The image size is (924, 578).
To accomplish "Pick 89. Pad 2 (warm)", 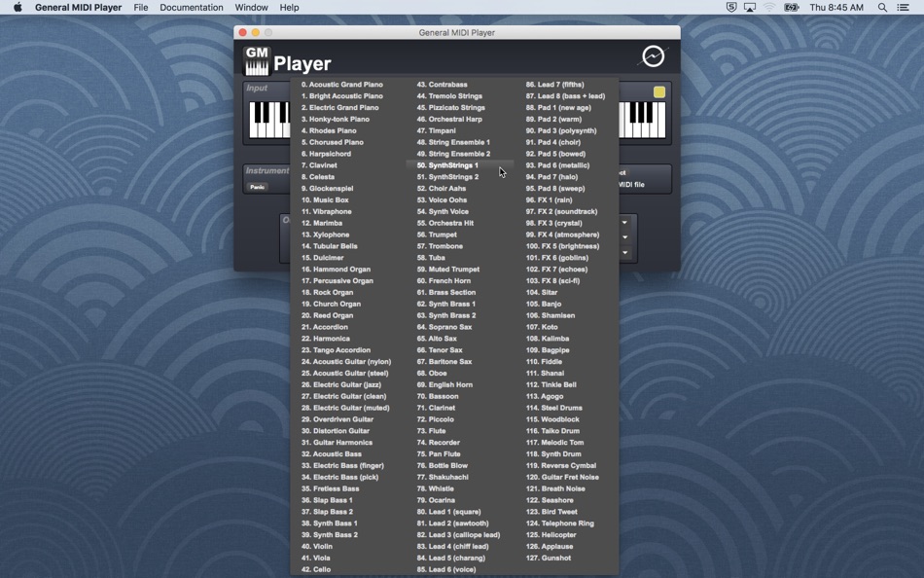I will pos(554,119).
